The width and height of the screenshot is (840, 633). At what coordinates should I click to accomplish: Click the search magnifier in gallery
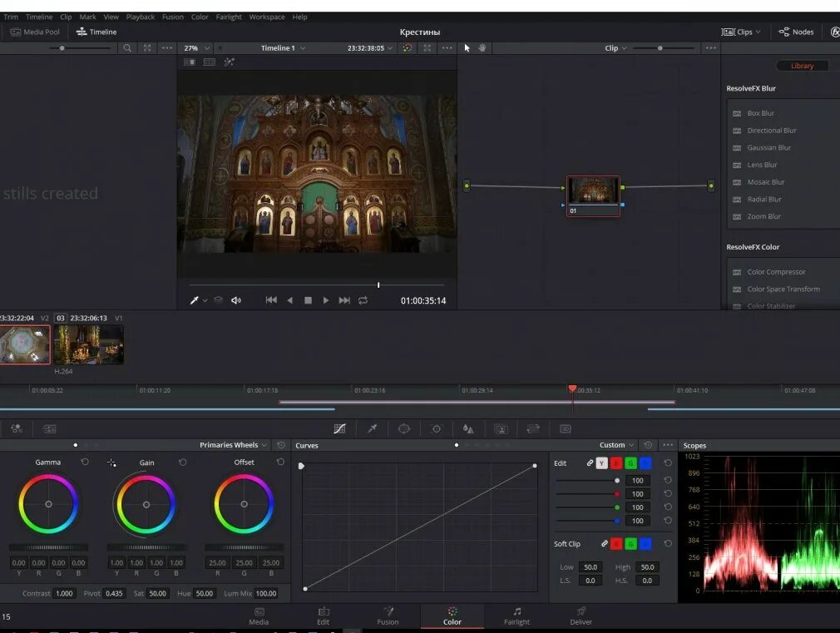[x=127, y=47]
